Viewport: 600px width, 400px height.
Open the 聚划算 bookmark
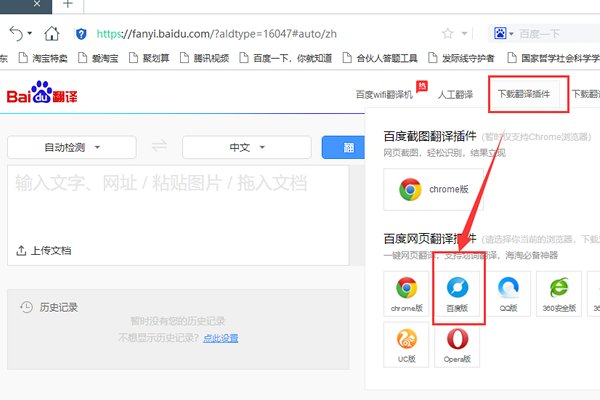(x=149, y=58)
